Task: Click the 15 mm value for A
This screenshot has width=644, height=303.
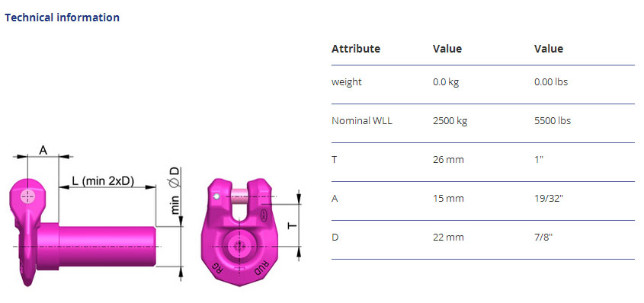Action: click(x=448, y=199)
